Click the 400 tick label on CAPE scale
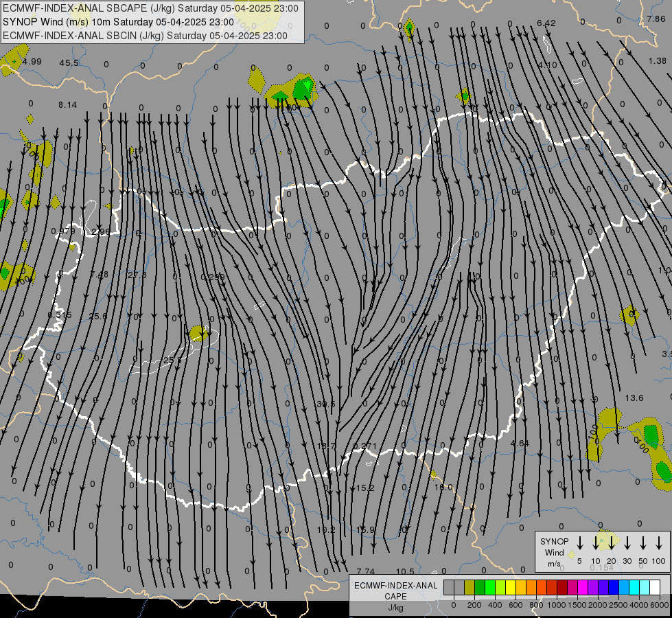Screen dimensions: 672x618 [495, 605]
